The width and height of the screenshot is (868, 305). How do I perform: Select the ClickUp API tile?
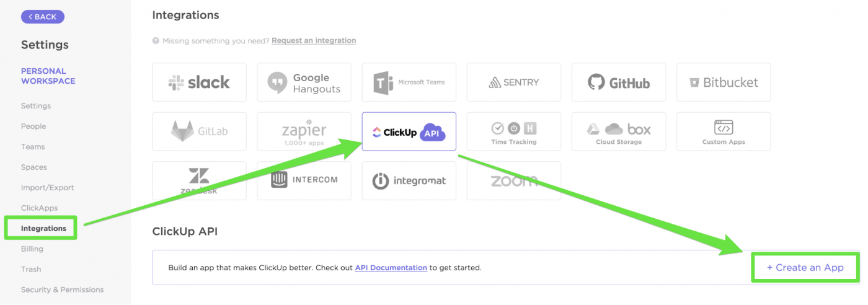point(409,131)
